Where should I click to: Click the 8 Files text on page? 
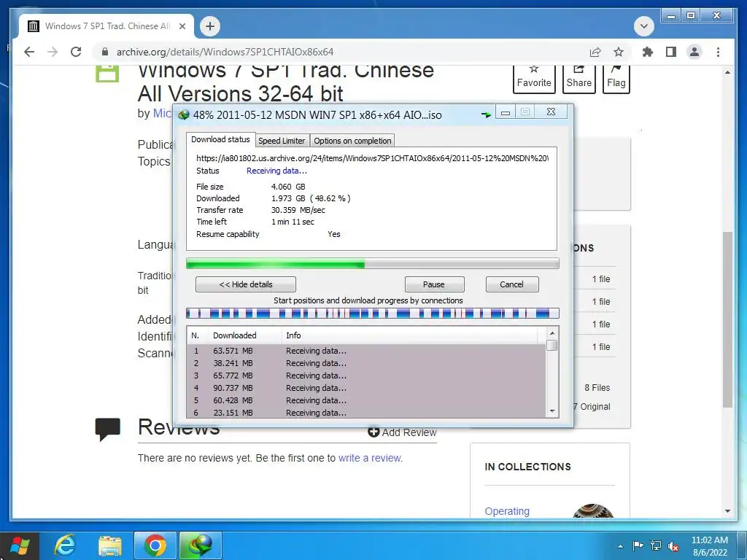point(597,388)
